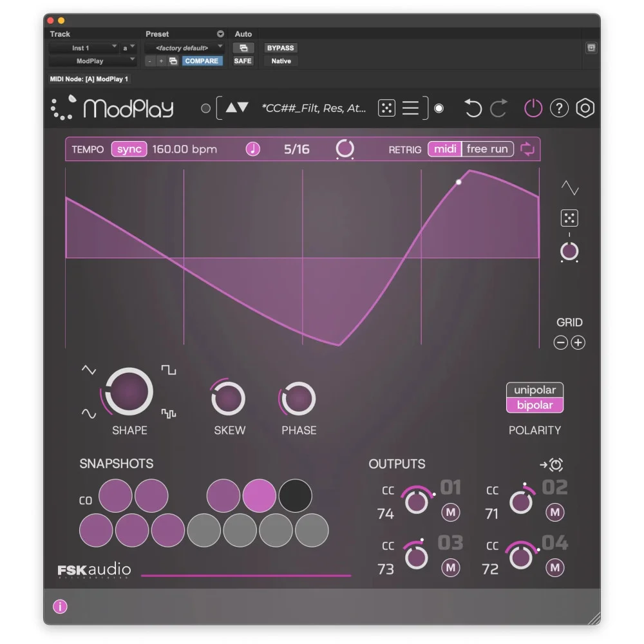Click the note value icon in tempo bar

point(252,149)
